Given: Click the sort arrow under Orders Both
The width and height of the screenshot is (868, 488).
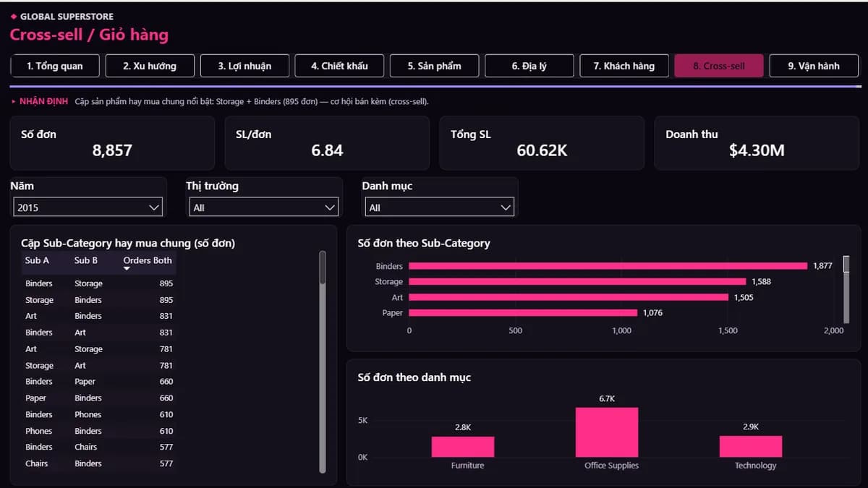Looking at the screenshot, I should click(127, 269).
